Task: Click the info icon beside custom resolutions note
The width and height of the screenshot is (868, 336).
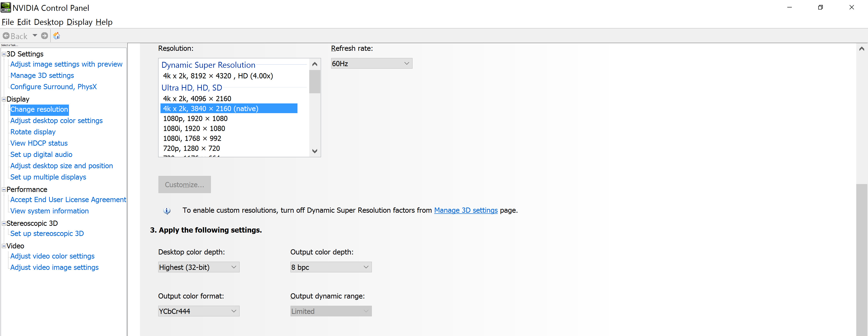Action: point(167,211)
